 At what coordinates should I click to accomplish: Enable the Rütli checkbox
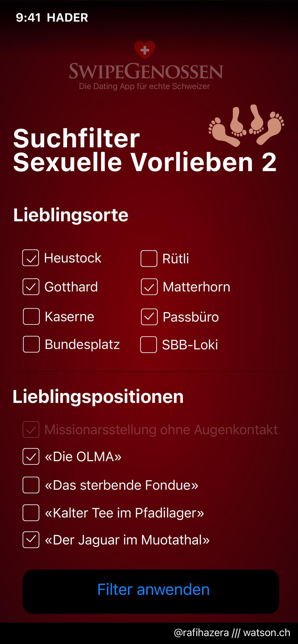[x=149, y=258]
